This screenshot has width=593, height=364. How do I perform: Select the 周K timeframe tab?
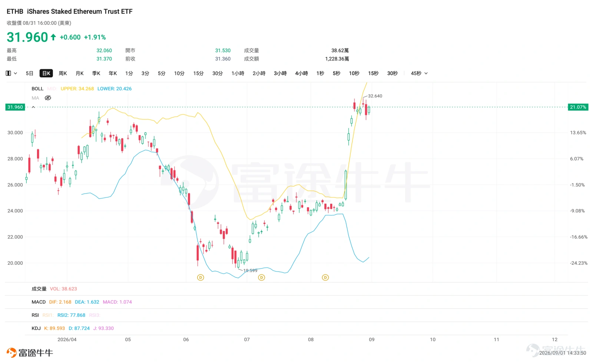click(63, 73)
